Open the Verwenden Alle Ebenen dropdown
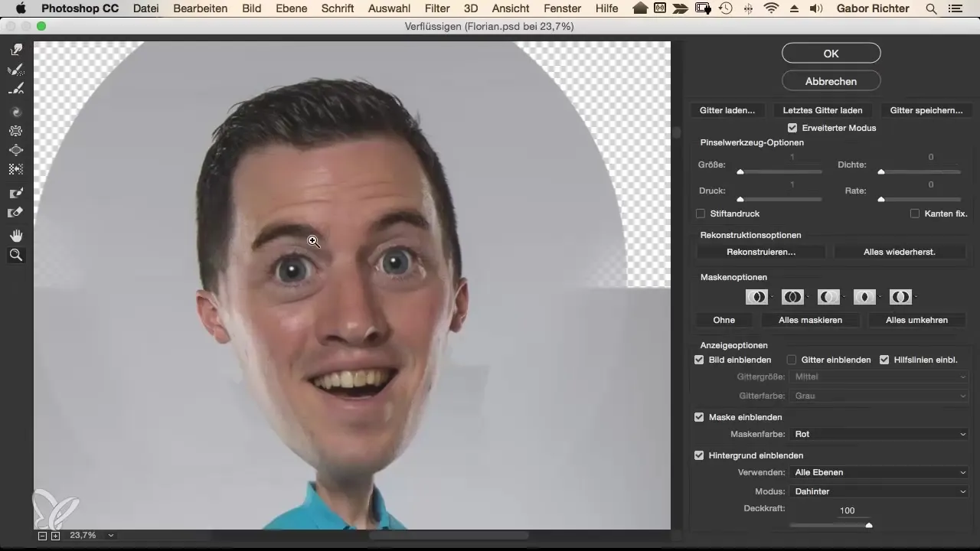 tap(880, 472)
